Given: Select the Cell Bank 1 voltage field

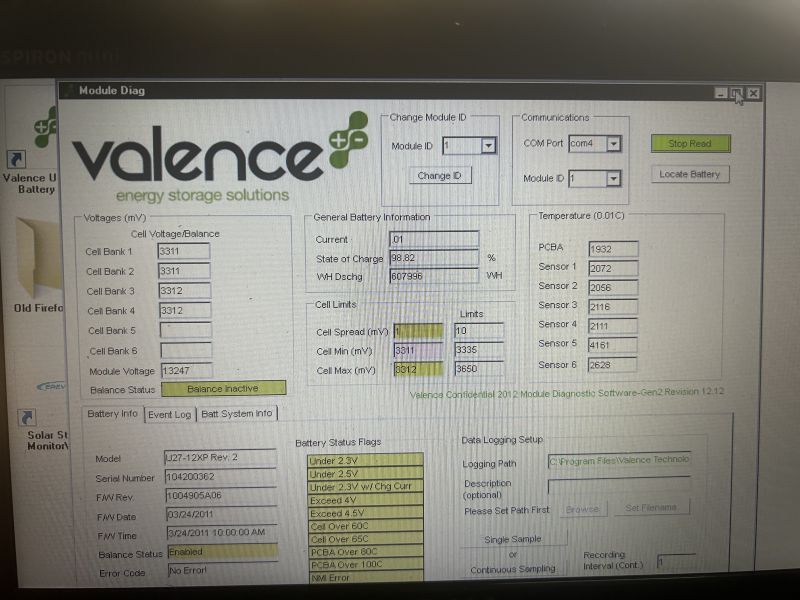Looking at the screenshot, I should 184,251.
